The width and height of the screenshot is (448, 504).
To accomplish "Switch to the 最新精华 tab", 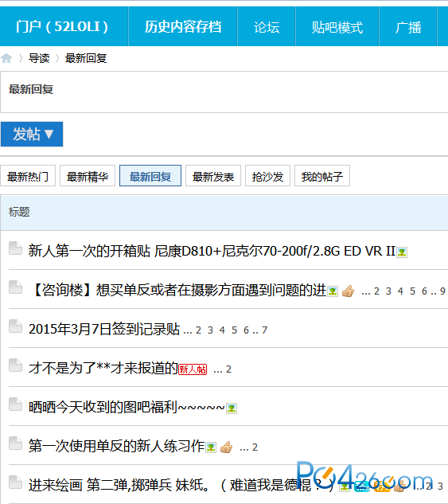I will point(88,176).
